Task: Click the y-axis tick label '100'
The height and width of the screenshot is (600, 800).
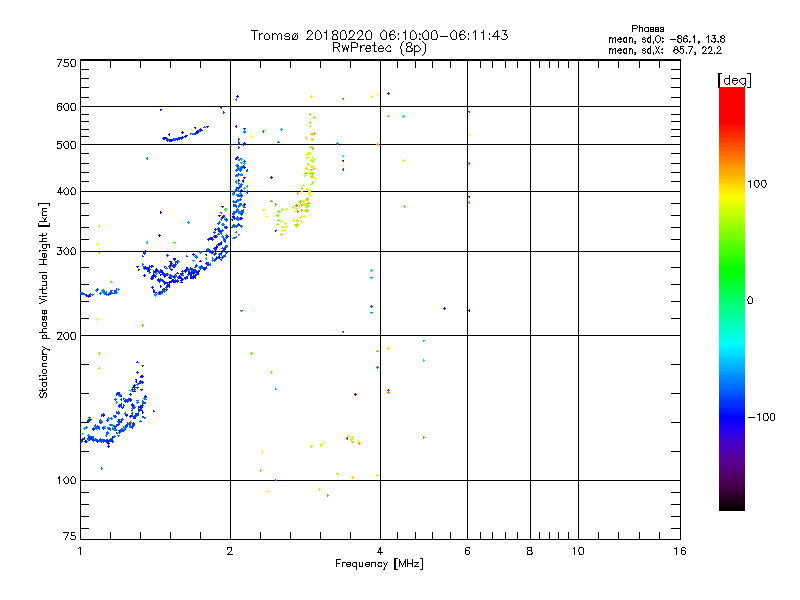Action: click(67, 480)
